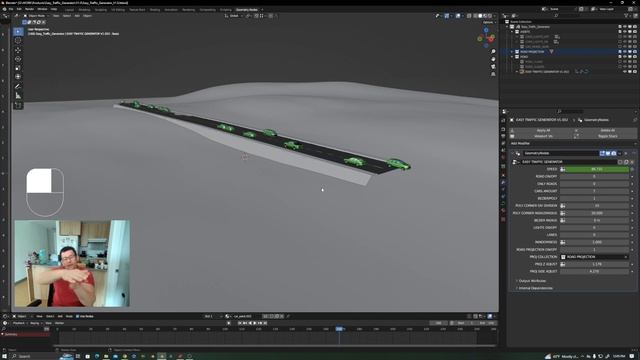Viewport: 640px width, 360px height.
Task: Select the Annotate pencil tool
Action: click(18, 86)
